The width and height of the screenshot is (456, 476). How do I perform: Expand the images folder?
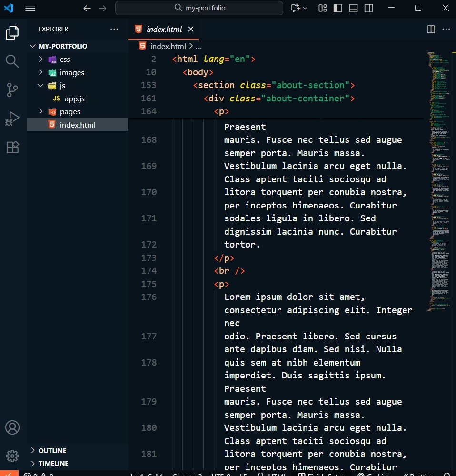point(40,72)
